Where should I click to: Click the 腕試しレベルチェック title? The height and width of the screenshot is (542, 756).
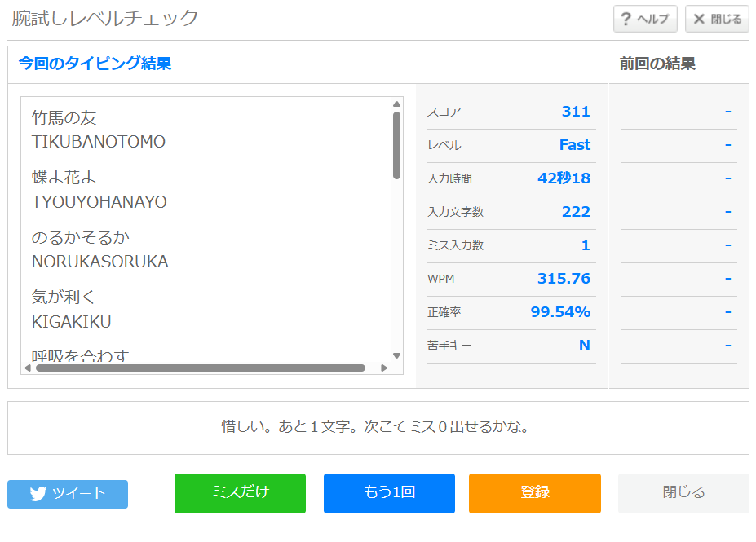click(x=105, y=18)
